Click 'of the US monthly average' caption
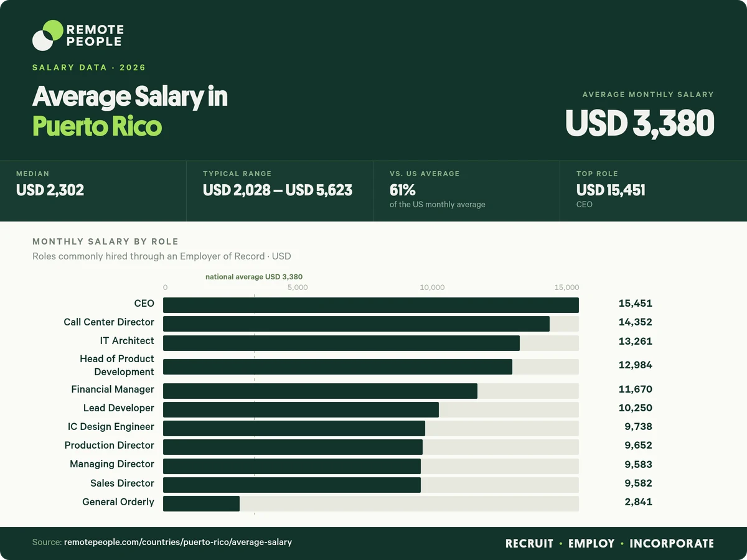Image resolution: width=747 pixels, height=560 pixels. pyautogui.click(x=437, y=204)
